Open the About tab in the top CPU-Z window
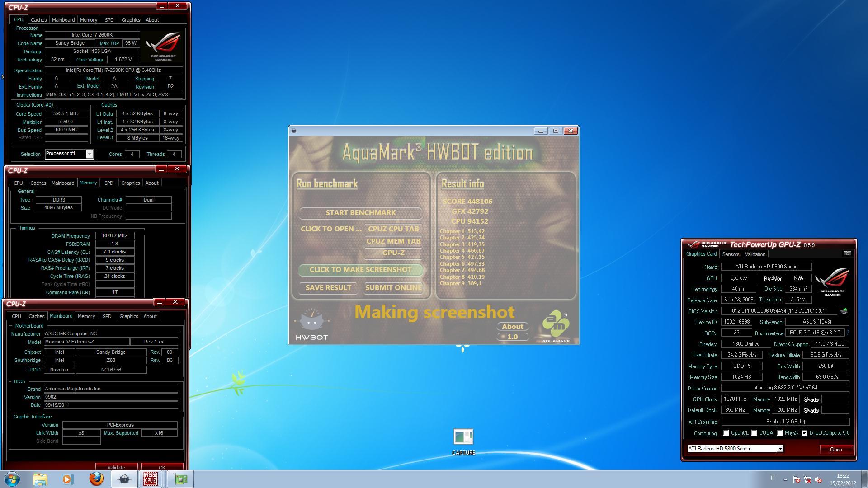868x488 pixels. tap(152, 20)
